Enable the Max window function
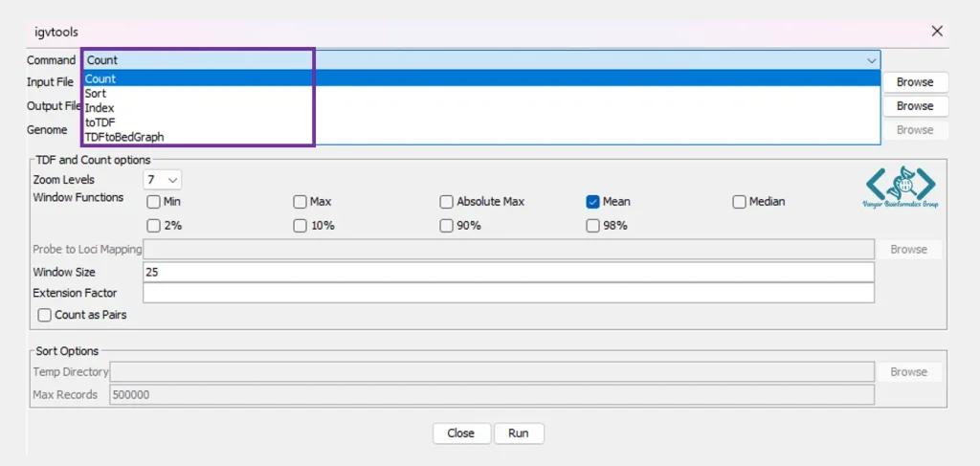This screenshot has height=466, width=980. point(300,202)
